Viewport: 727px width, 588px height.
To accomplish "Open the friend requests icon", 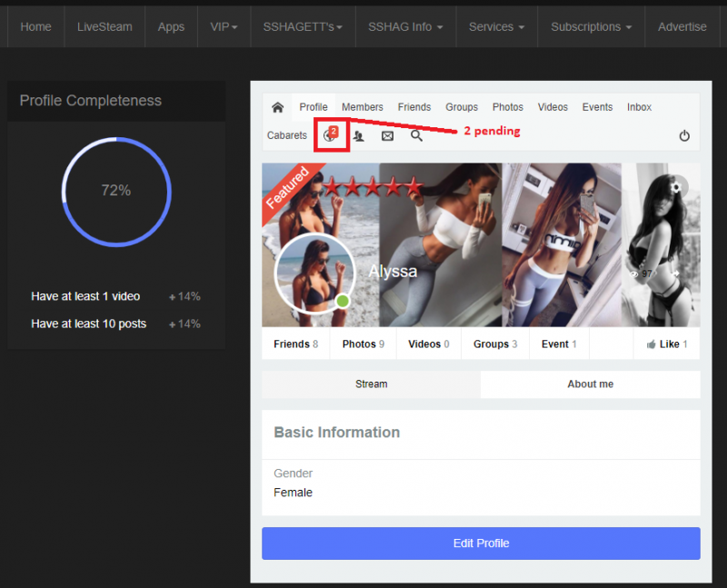I will tap(359, 136).
